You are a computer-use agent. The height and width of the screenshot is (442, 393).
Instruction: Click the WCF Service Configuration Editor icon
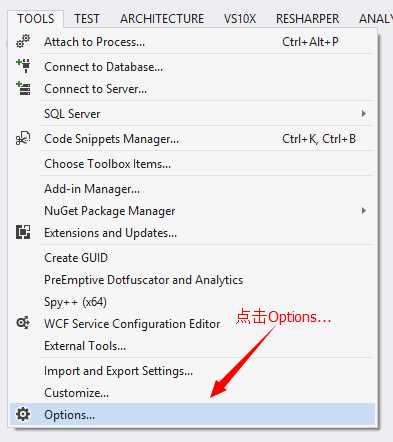[23, 323]
